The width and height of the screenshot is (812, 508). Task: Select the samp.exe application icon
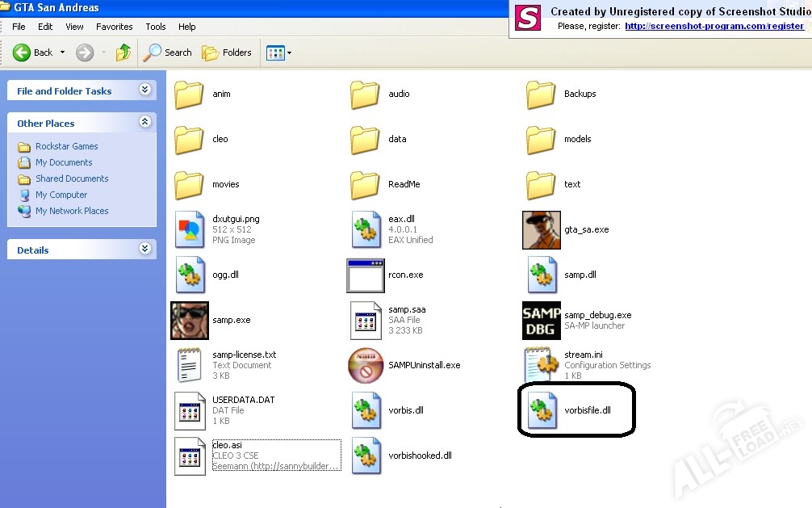pyautogui.click(x=190, y=321)
